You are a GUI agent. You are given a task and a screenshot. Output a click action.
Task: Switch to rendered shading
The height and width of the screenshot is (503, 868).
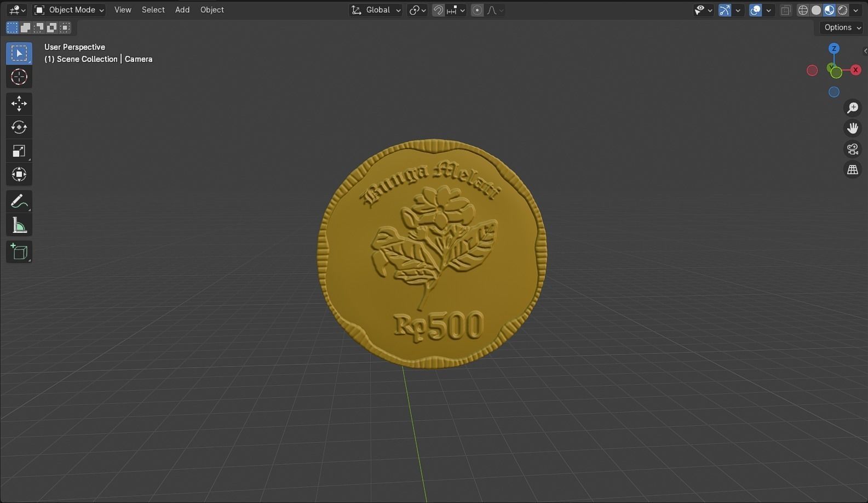842,10
